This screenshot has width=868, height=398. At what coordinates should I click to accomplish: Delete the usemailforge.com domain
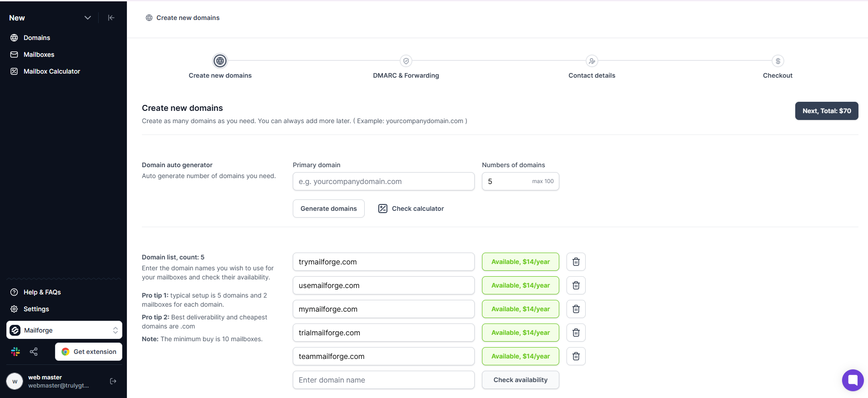click(x=576, y=285)
